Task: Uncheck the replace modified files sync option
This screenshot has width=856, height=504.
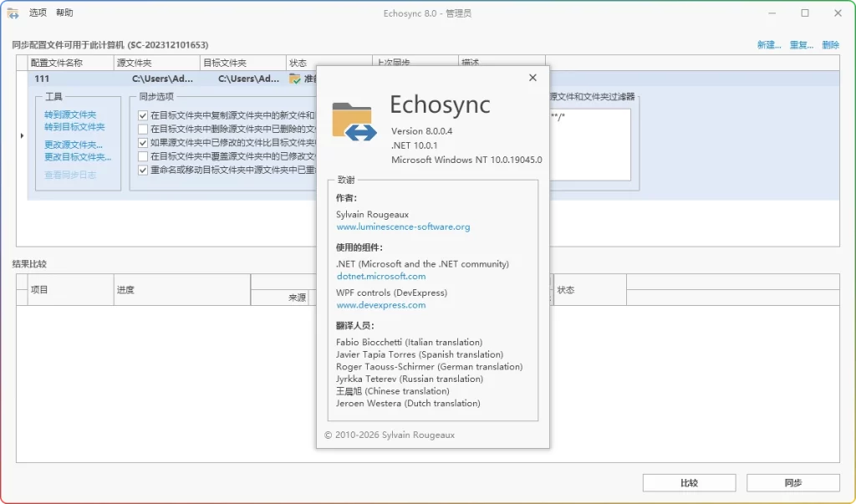Action: pos(142,143)
